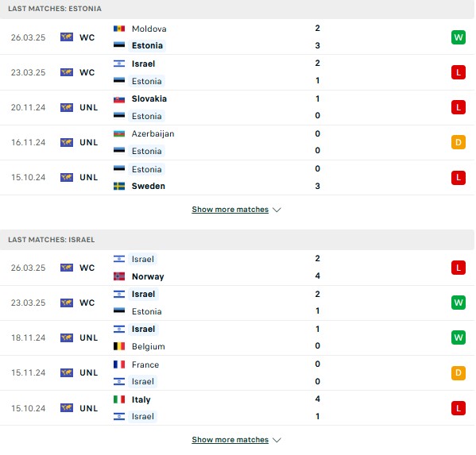
Task: Click the Azerbaijan flag icon
Action: pos(119,133)
